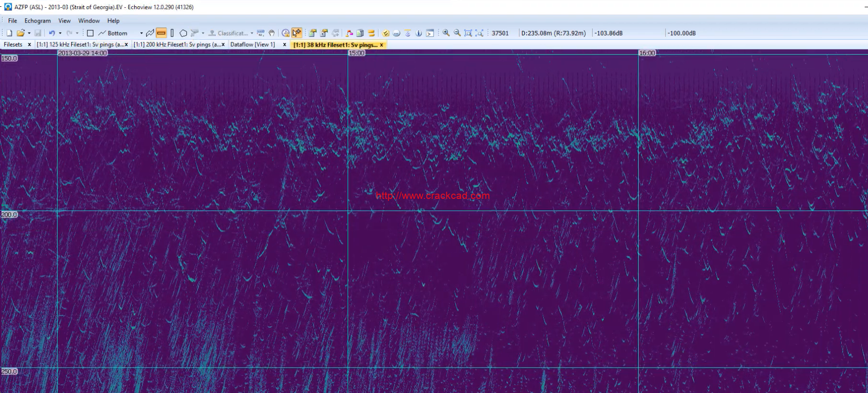Click the 16:00 time grid label
The height and width of the screenshot is (393, 868).
click(x=647, y=53)
